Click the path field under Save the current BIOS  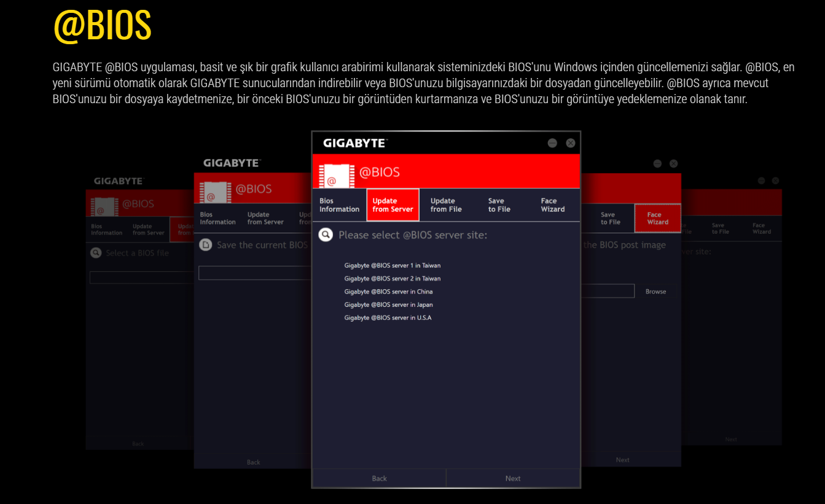point(255,273)
